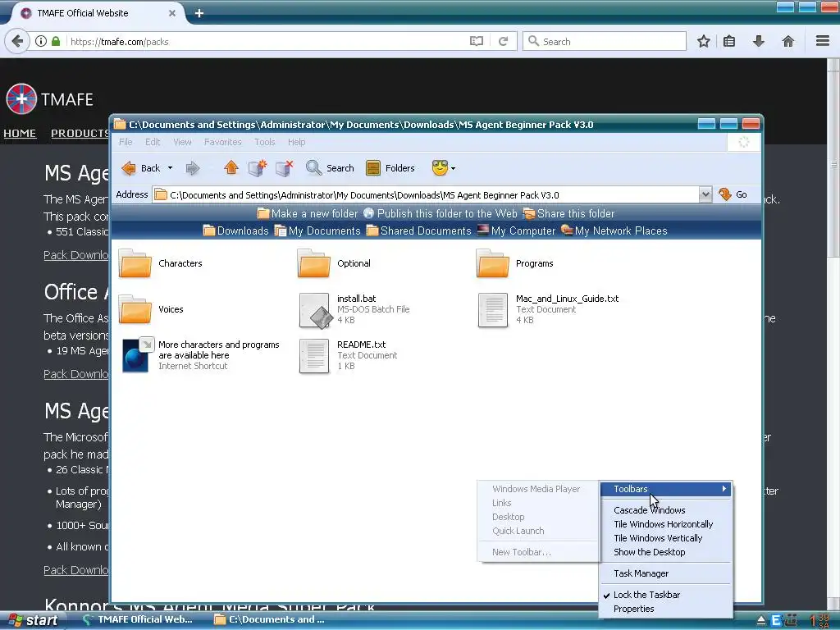The height and width of the screenshot is (630, 840).
Task: Go to My Network Places link
Action: point(614,231)
